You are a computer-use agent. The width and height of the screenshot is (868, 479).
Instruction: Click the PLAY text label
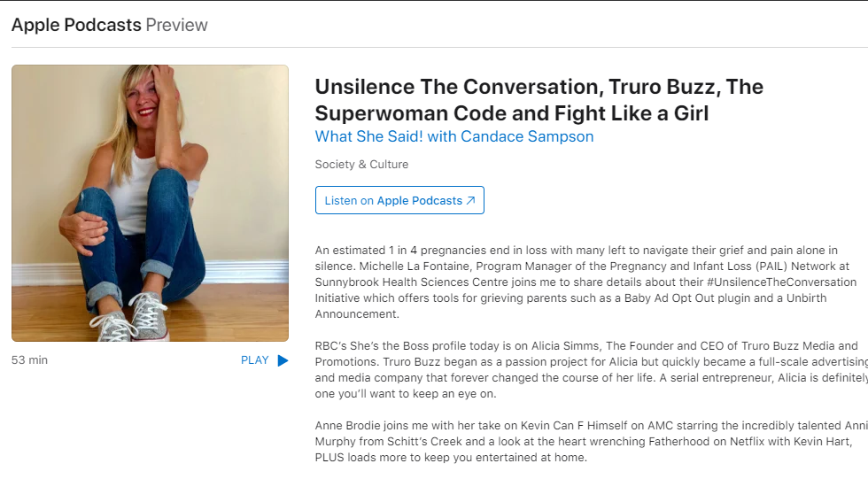click(x=255, y=360)
